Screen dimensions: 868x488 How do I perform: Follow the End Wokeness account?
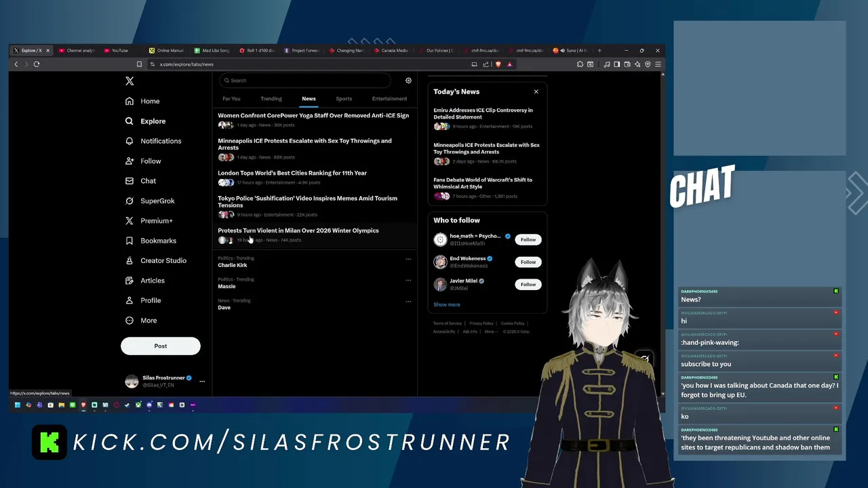coord(528,262)
